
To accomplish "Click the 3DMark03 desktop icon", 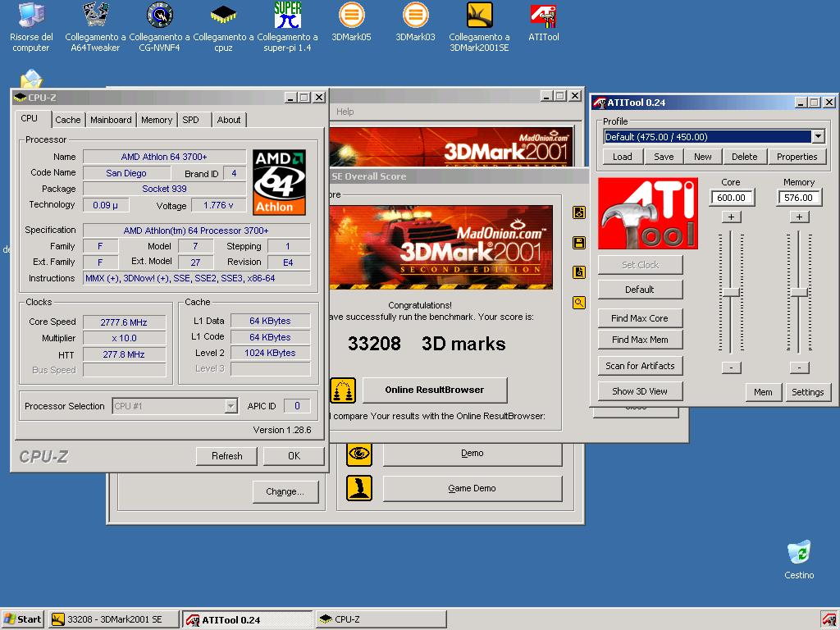I will tap(415, 21).
